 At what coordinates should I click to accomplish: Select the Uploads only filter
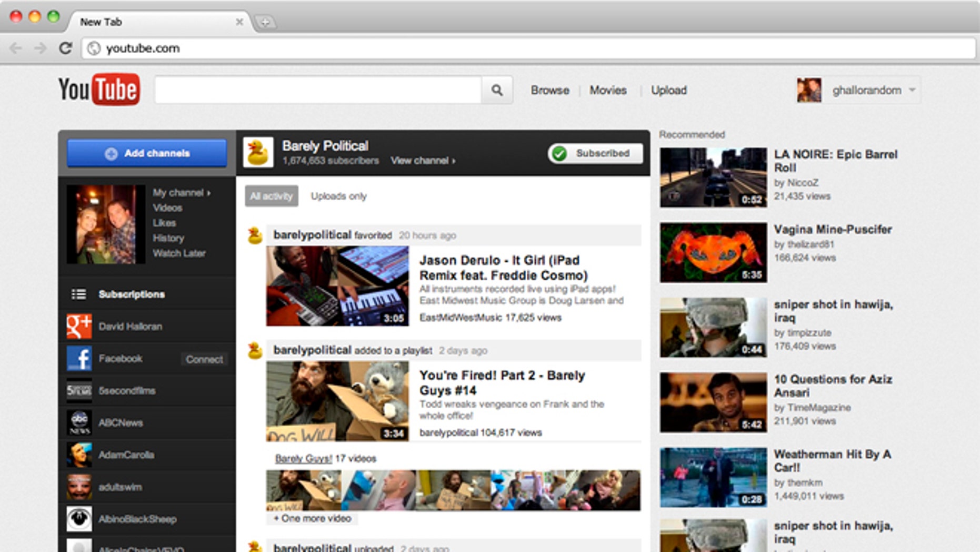click(338, 196)
